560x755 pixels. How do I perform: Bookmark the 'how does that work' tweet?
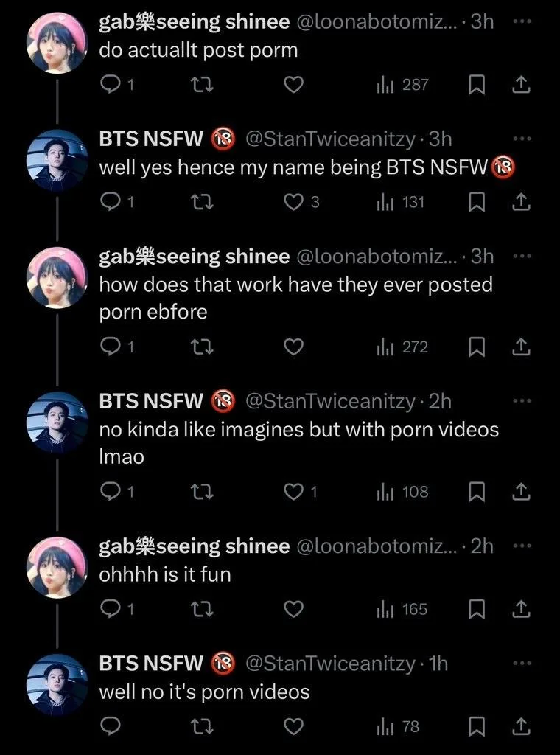(x=476, y=347)
